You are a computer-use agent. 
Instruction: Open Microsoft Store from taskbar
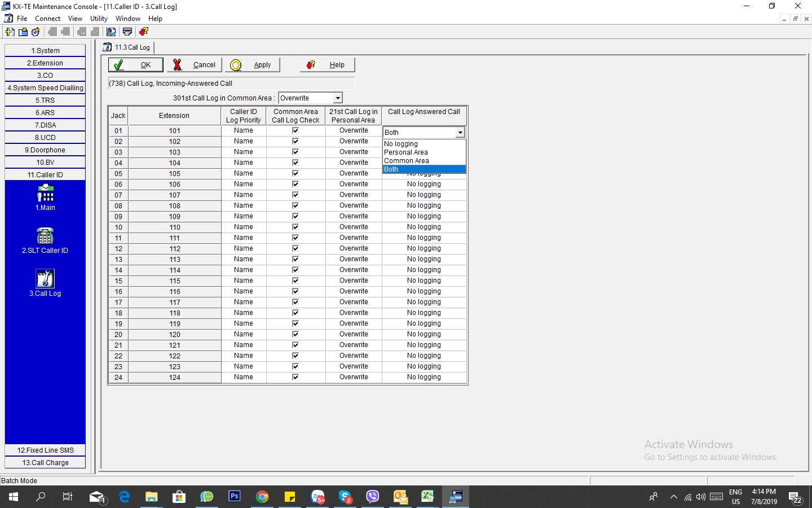179,497
